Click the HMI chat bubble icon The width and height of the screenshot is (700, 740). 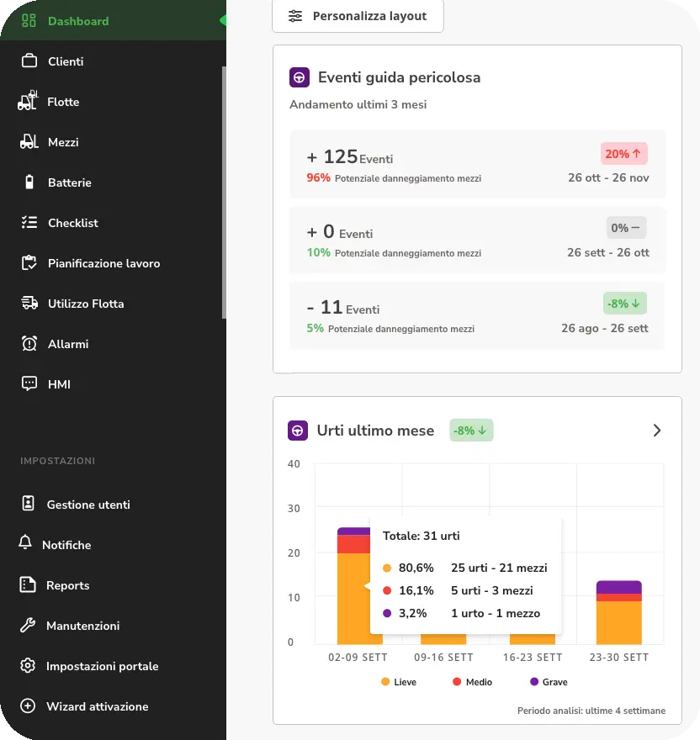click(29, 384)
